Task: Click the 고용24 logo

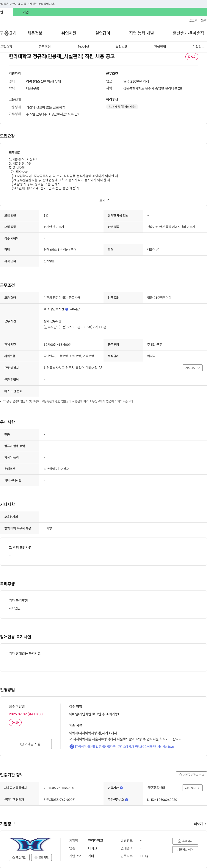Action: coord(8,33)
